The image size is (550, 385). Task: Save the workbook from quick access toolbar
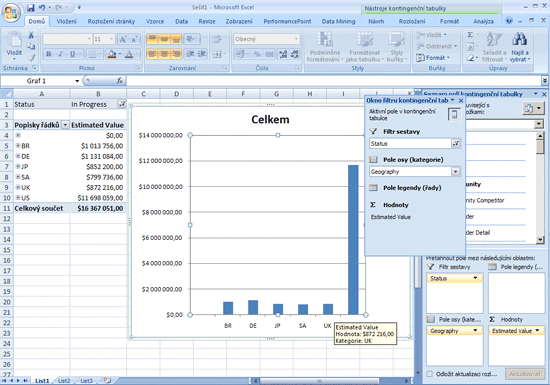click(31, 7)
